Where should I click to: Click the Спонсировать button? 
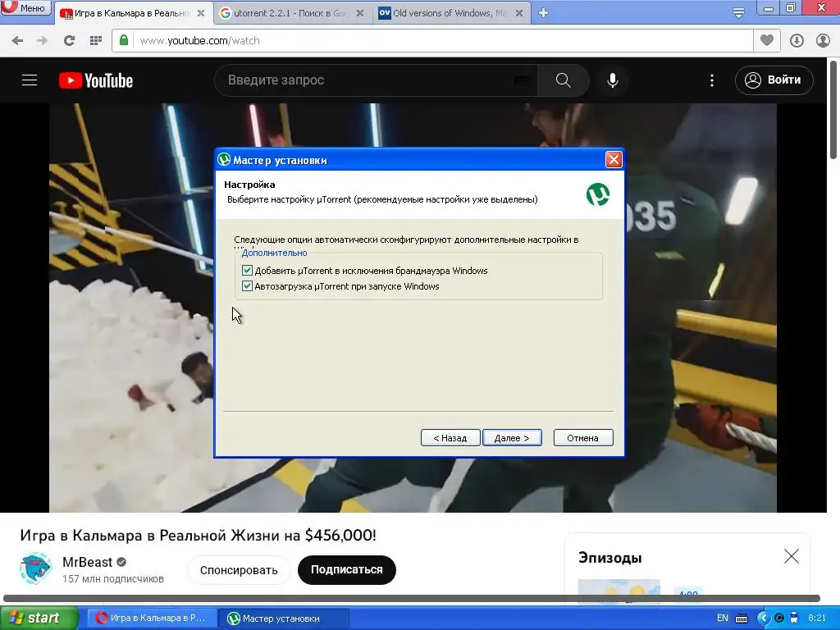239,570
